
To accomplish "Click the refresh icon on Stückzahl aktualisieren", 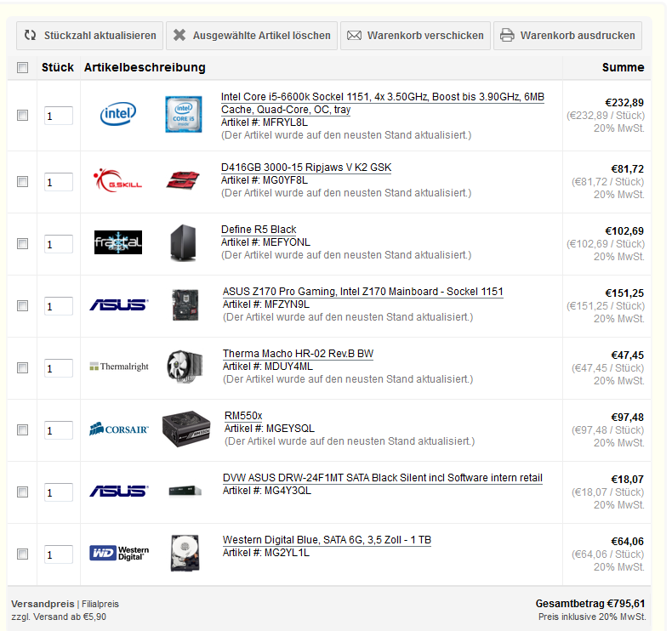I will [30, 35].
